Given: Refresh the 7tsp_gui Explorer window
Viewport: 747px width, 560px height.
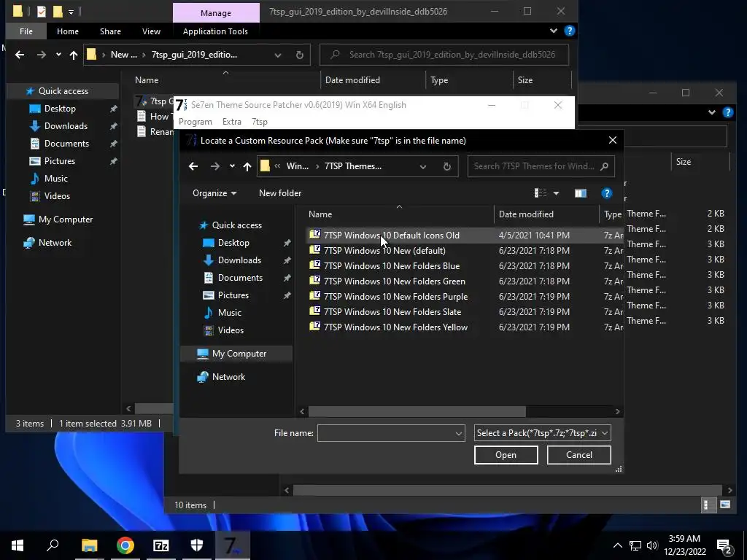Looking at the screenshot, I should [300, 55].
